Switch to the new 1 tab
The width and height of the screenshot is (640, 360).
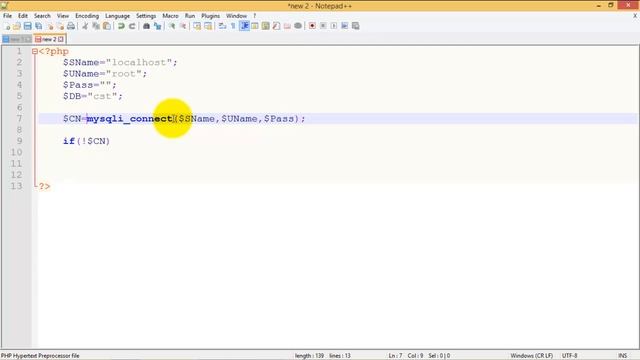point(16,39)
